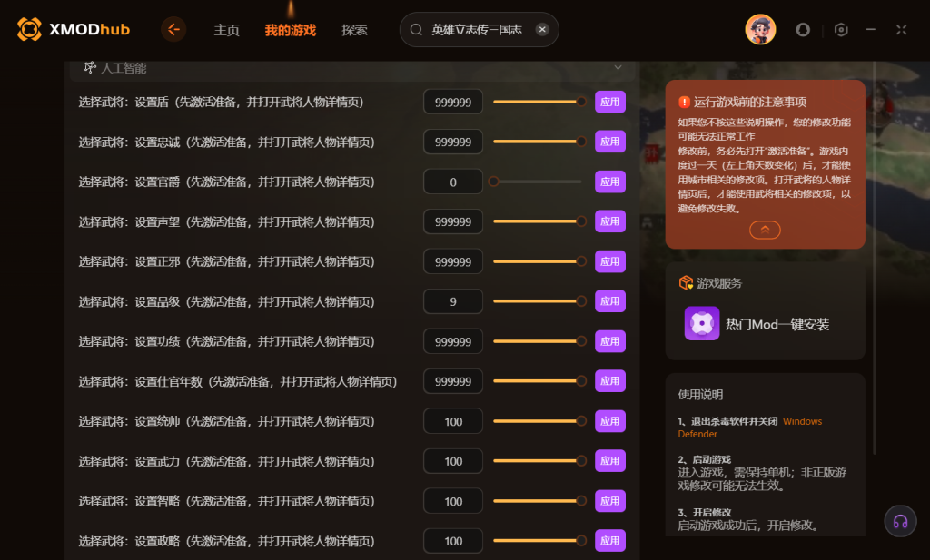
Task: Apply 设置盾 value
Action: point(609,102)
